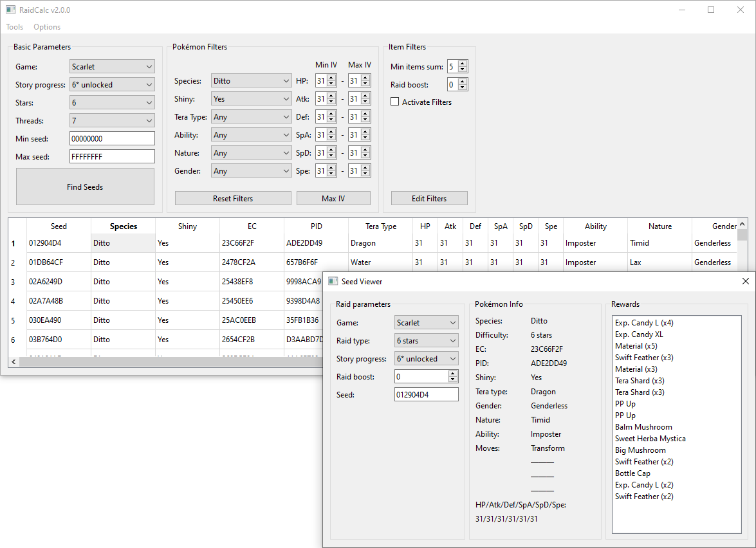The image size is (756, 548).
Task: Click the Reset Filters button
Action: click(x=233, y=198)
